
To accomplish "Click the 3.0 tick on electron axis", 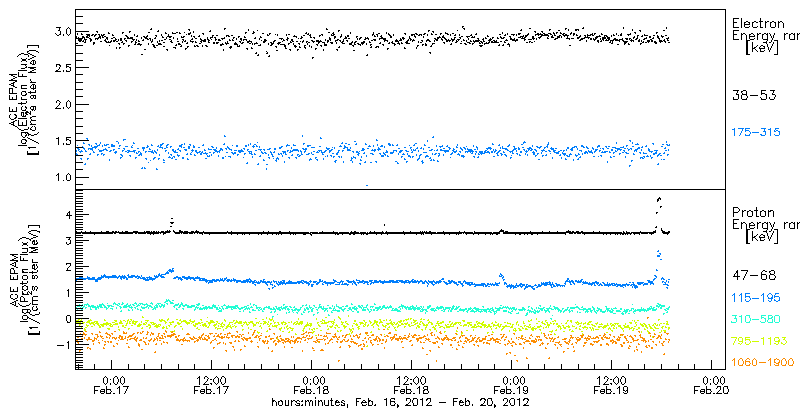I will click(x=62, y=32).
